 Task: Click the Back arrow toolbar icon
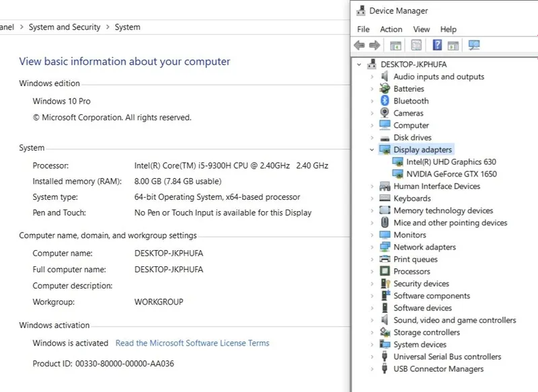tap(359, 45)
